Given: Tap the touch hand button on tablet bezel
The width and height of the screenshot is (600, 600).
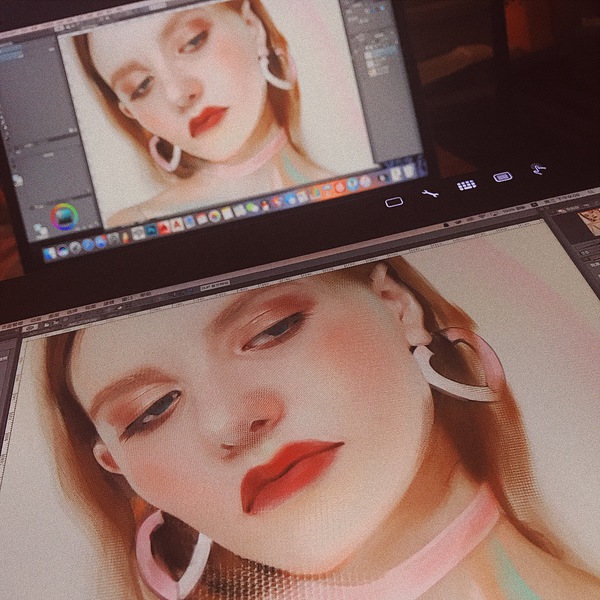Looking at the screenshot, I should 539,168.
